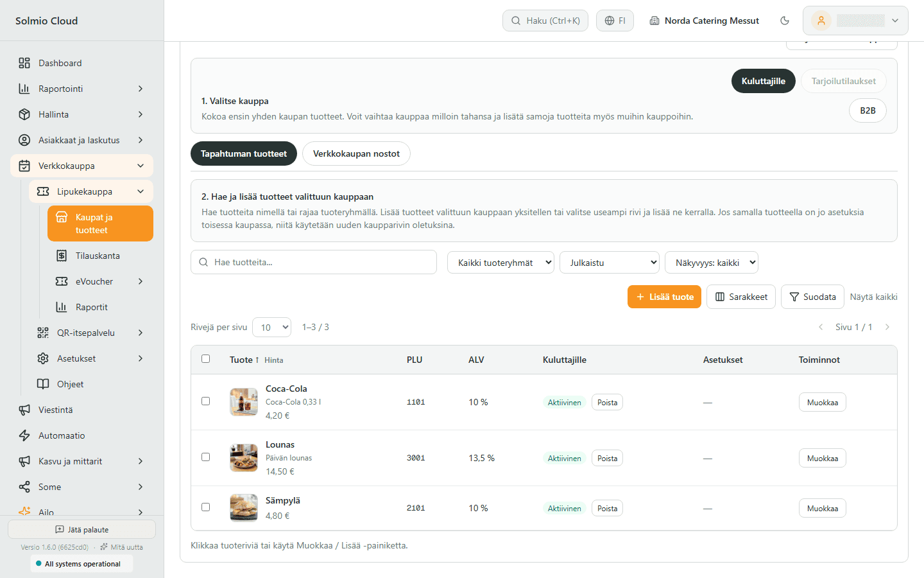Expand the Raportointi menu chevron

click(141, 89)
